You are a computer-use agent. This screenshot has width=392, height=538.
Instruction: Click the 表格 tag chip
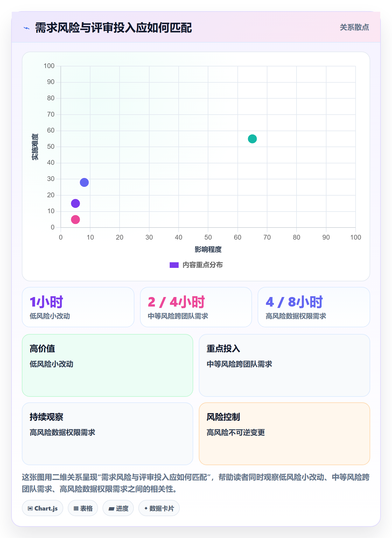click(x=83, y=508)
